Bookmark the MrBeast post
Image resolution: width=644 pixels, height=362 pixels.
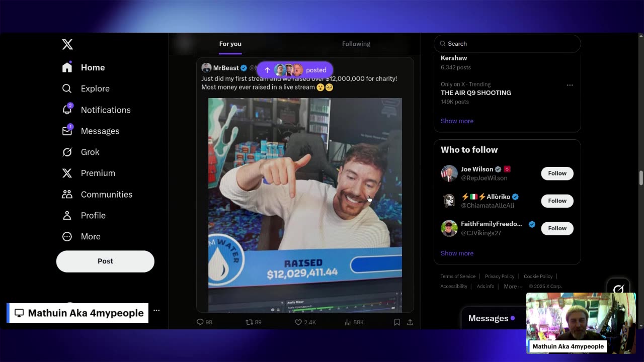(397, 322)
